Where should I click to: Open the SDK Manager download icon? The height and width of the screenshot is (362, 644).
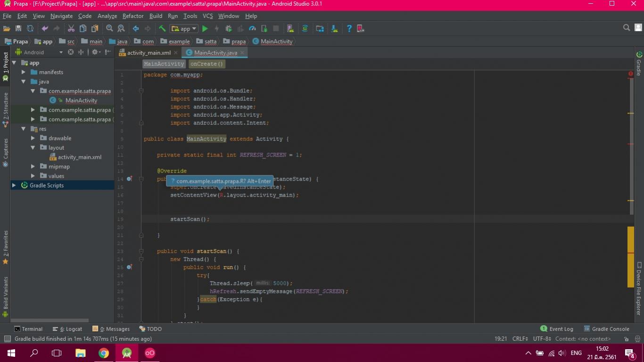coord(334,29)
